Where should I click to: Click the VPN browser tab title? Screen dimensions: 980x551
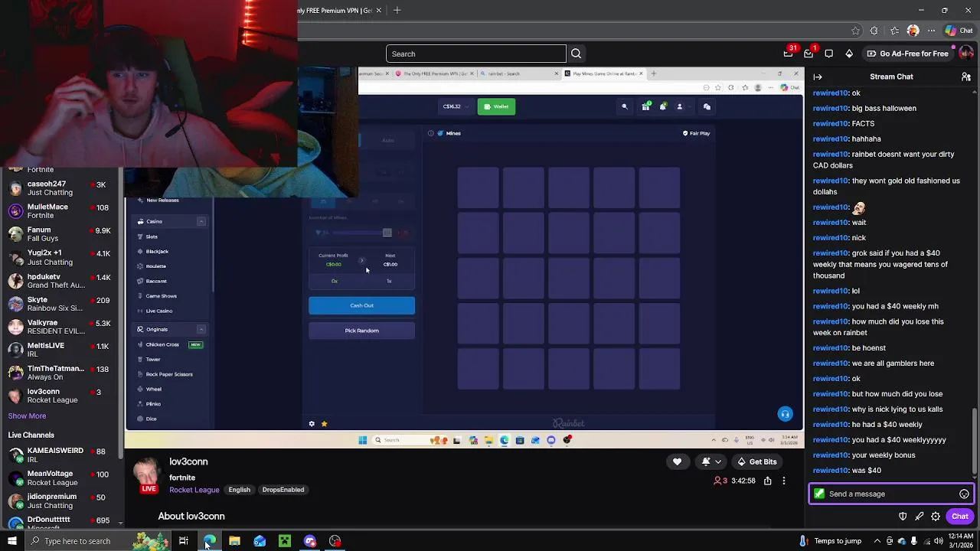(335, 10)
